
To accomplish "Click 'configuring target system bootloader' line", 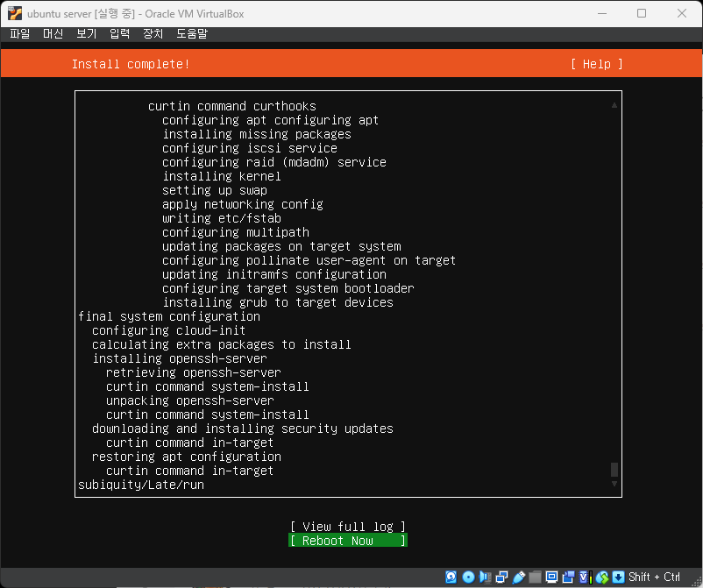I will (288, 288).
